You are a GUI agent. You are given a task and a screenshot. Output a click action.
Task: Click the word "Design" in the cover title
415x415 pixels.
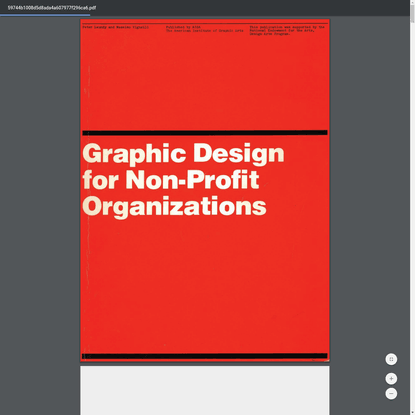[x=239, y=153]
